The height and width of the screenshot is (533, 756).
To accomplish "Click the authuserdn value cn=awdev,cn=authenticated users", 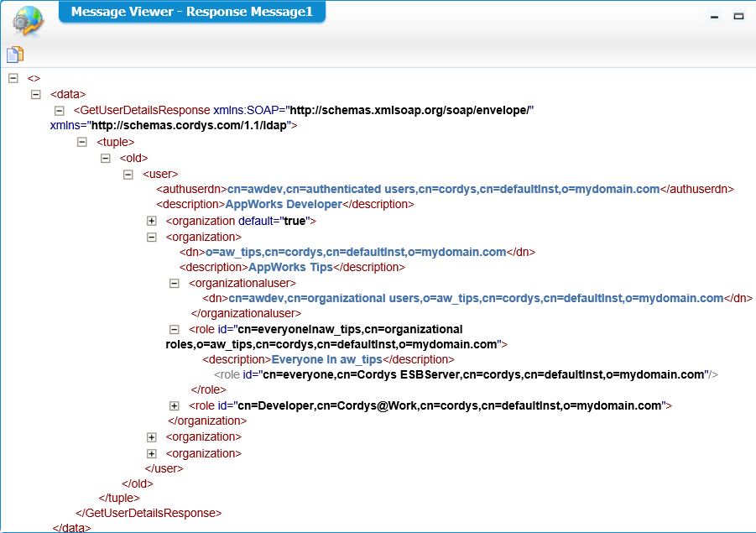I will 443,189.
